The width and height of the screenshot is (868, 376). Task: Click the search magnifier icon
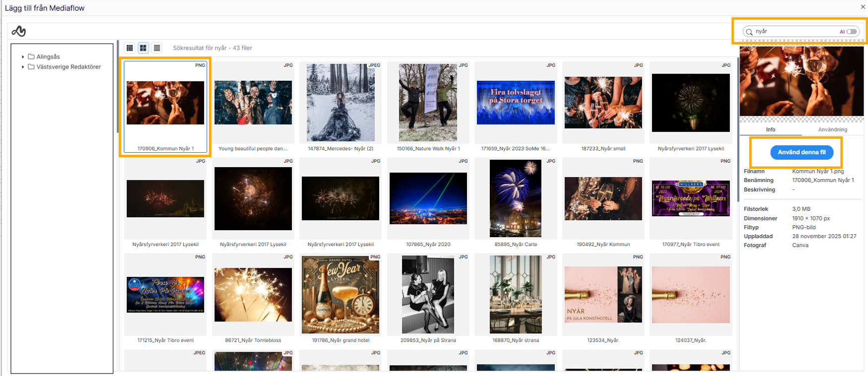750,32
